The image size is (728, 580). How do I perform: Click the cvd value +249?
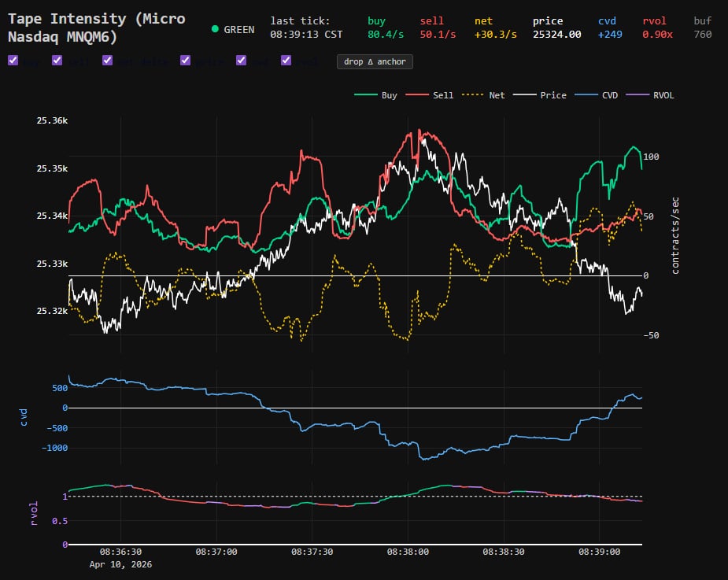pyautogui.click(x=610, y=35)
